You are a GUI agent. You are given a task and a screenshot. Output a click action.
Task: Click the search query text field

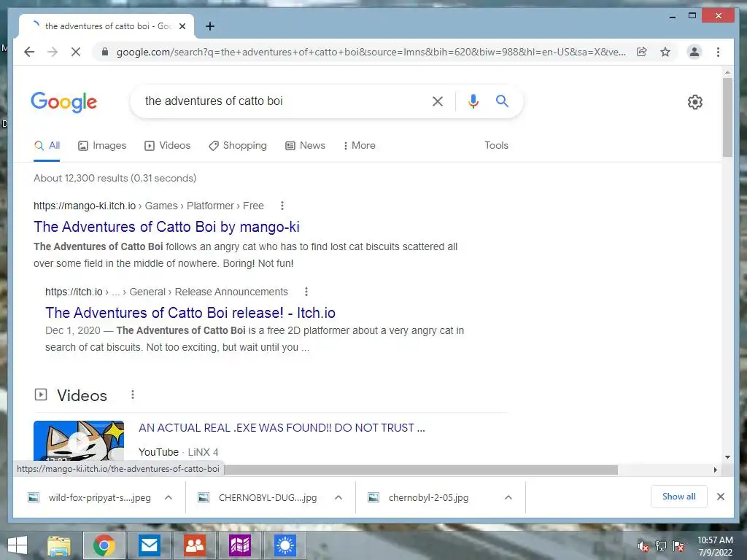281,101
